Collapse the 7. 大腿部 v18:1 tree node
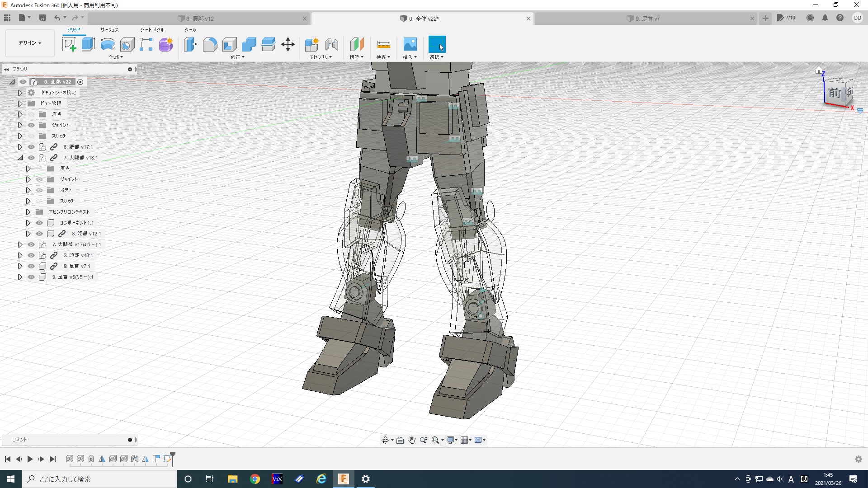 tap(20, 158)
